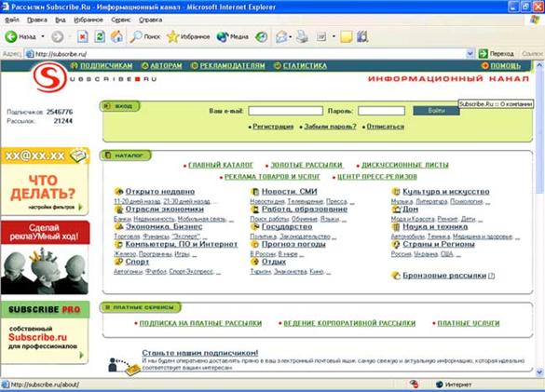The image size is (545, 392).
Task: Click the Забыли пароль? link
Action: point(330,127)
